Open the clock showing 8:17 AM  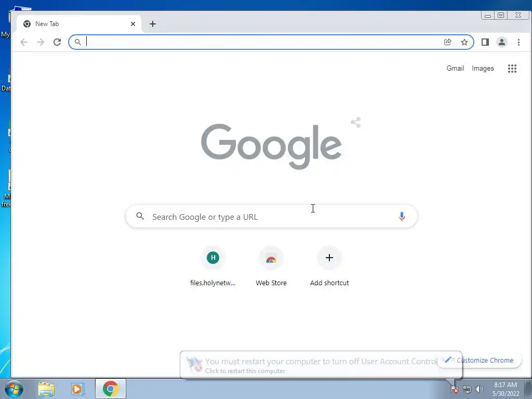[506, 389]
